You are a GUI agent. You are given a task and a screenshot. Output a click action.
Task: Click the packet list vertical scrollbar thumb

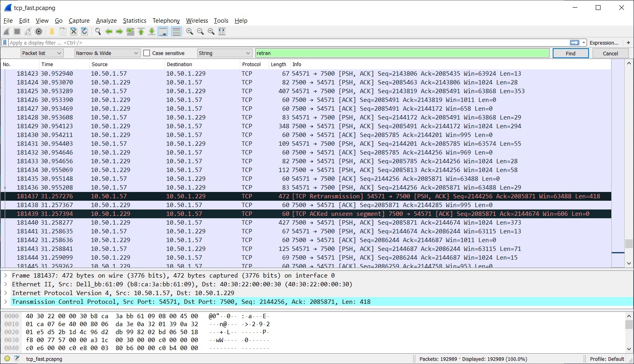click(629, 243)
